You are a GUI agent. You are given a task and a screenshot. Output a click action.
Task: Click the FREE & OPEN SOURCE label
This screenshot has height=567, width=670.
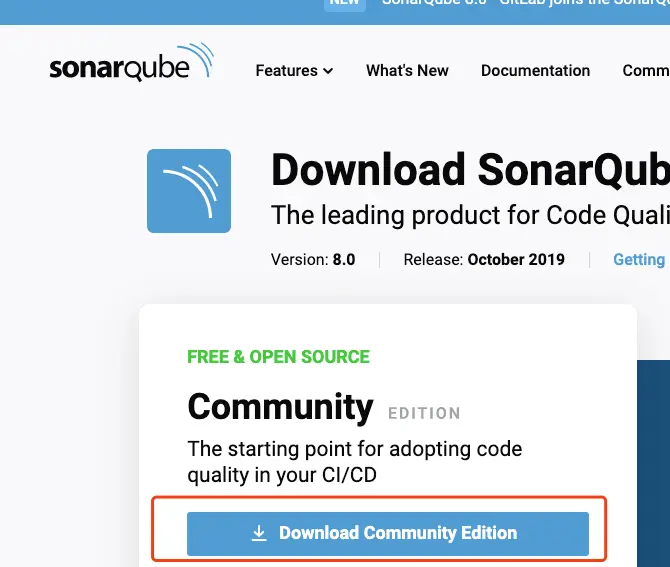click(x=278, y=357)
